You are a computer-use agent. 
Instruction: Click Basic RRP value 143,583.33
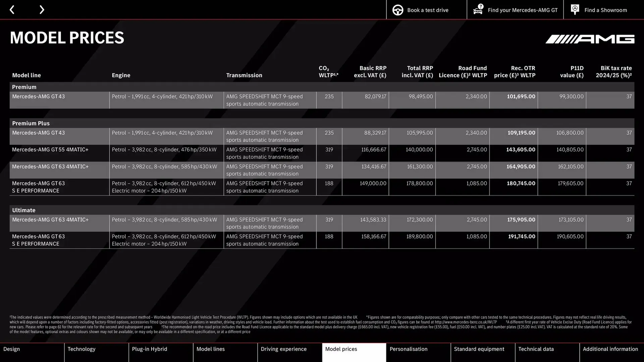coord(373,220)
